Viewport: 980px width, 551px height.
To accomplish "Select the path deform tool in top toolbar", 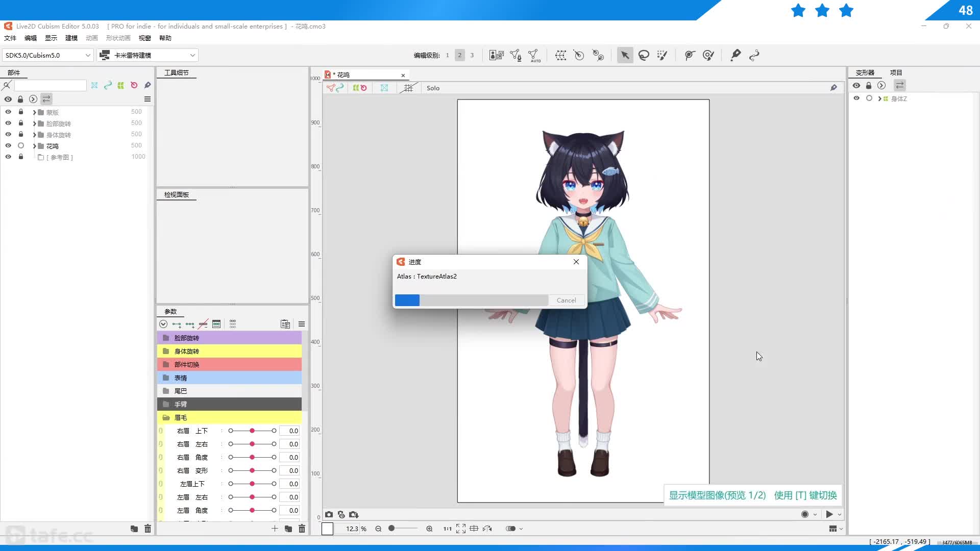I will click(x=754, y=55).
